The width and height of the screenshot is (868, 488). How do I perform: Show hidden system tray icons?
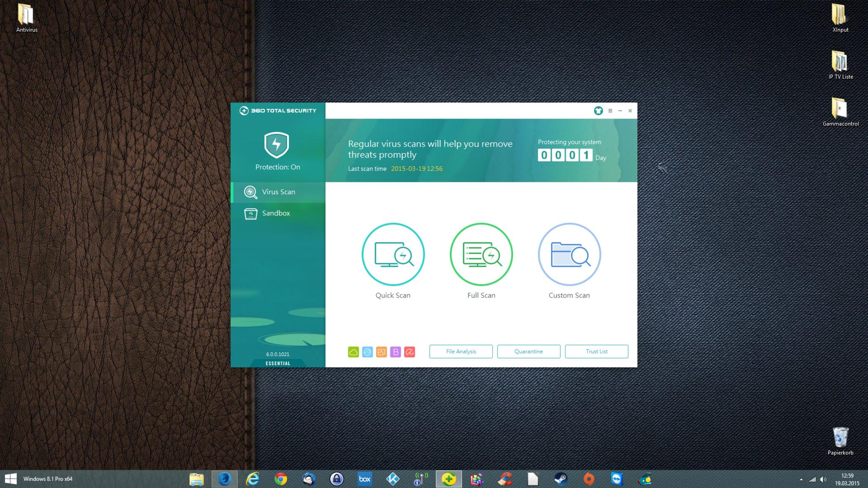click(x=801, y=479)
